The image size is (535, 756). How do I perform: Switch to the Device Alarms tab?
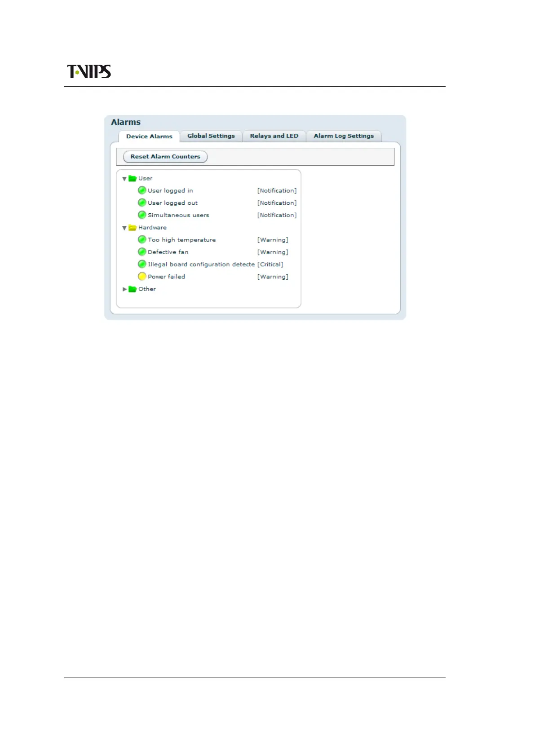click(x=149, y=136)
